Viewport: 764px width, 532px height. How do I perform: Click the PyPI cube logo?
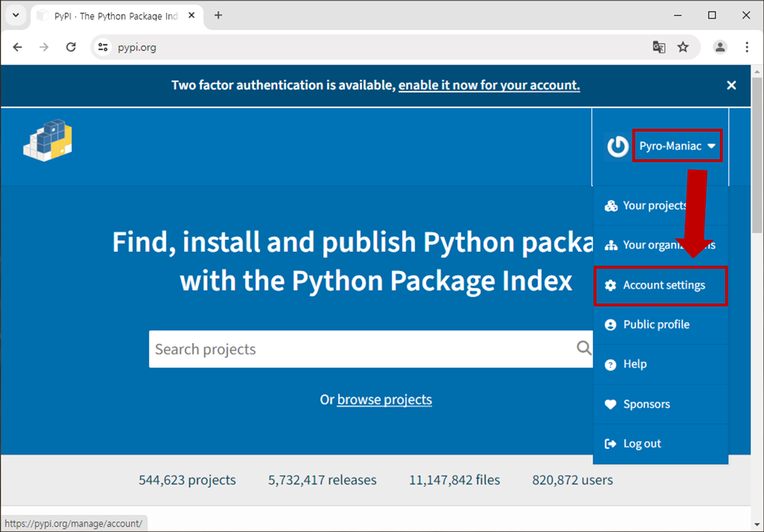[x=48, y=140]
